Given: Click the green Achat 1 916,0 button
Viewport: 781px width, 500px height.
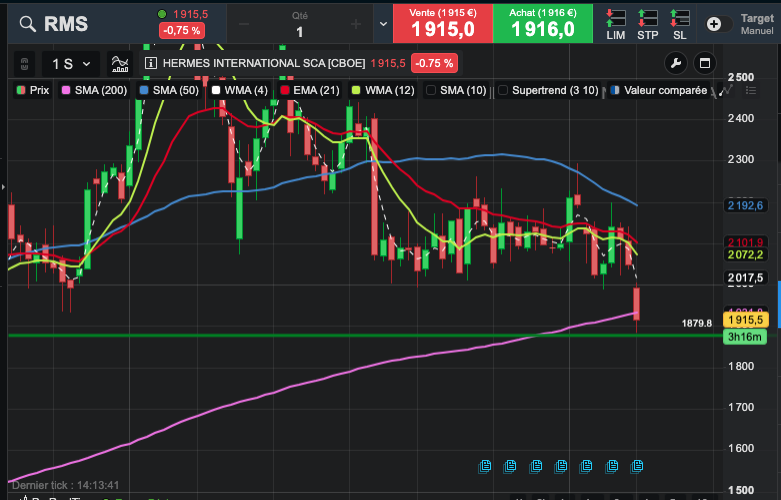Looking at the screenshot, I should (543, 24).
